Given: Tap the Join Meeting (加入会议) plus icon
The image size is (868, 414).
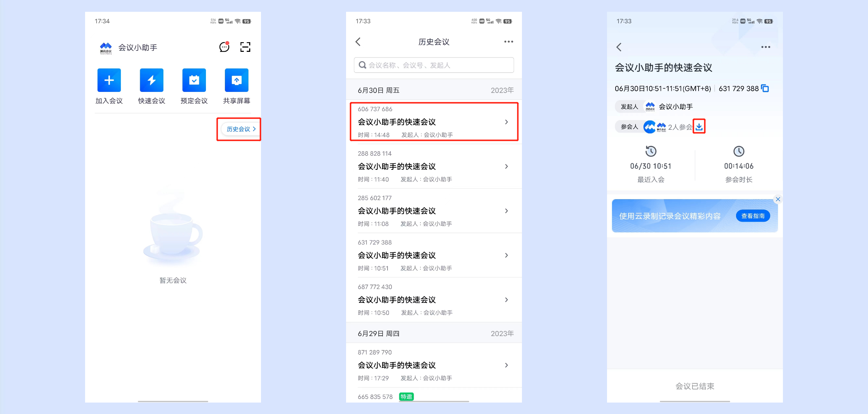Looking at the screenshot, I should coord(109,80).
